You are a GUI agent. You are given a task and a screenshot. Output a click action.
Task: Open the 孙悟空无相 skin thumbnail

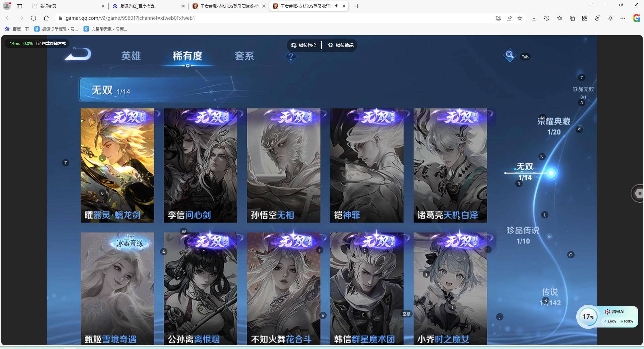tap(283, 165)
